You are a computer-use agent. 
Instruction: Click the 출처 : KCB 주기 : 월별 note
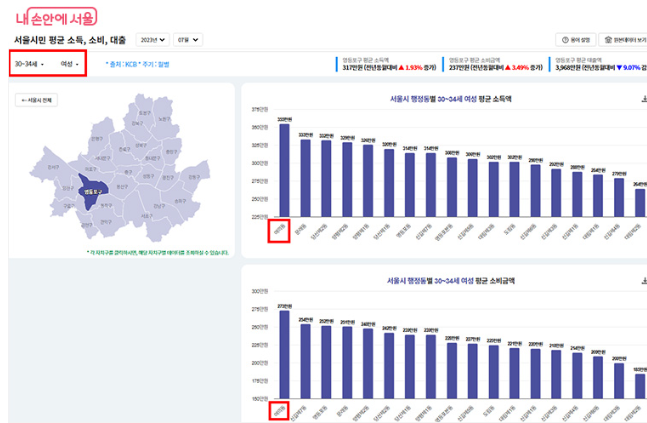click(137, 64)
